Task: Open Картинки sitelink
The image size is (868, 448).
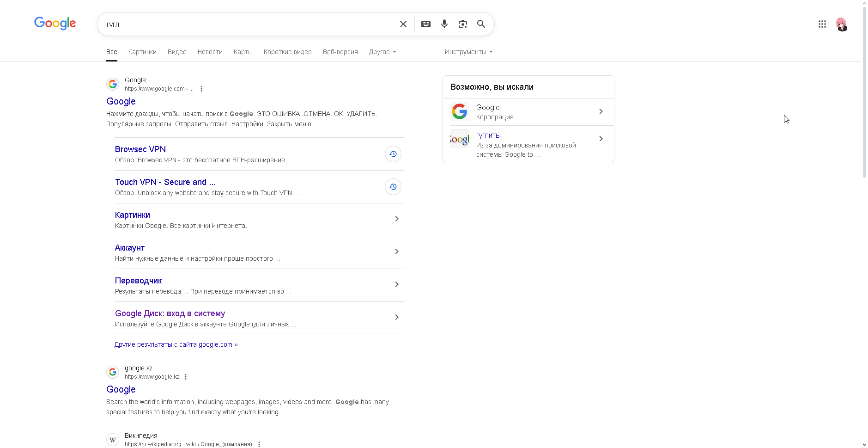Action: [133, 215]
